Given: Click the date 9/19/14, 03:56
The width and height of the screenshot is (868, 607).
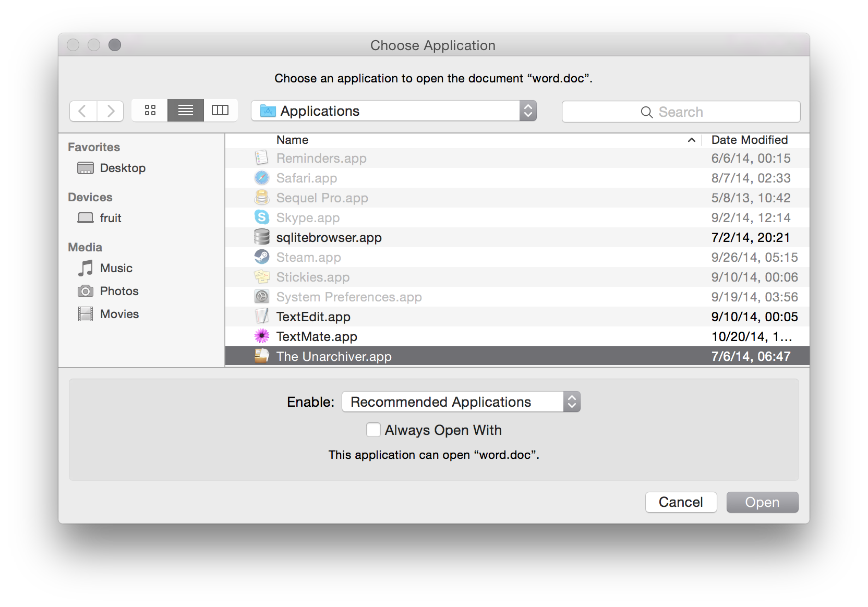Looking at the screenshot, I should tap(754, 297).
